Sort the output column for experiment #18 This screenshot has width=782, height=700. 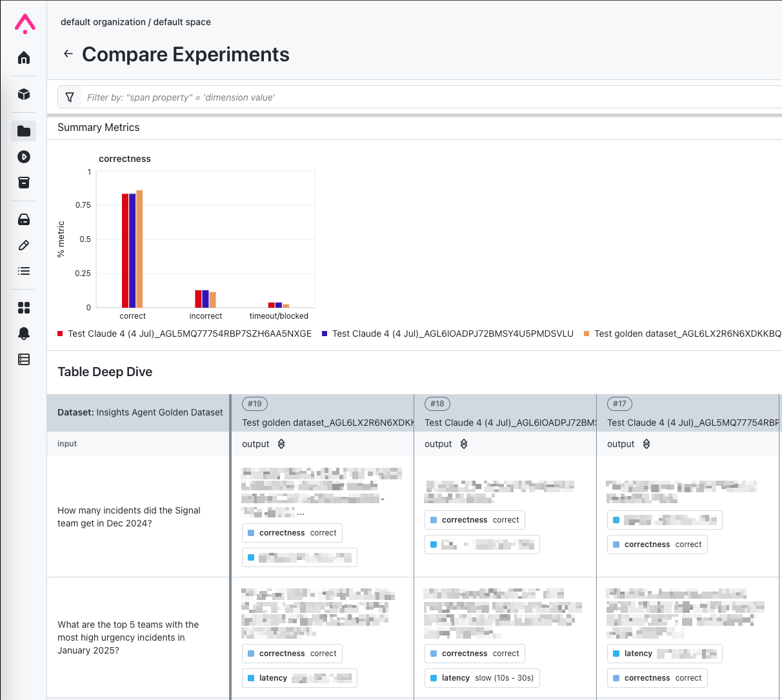click(464, 444)
